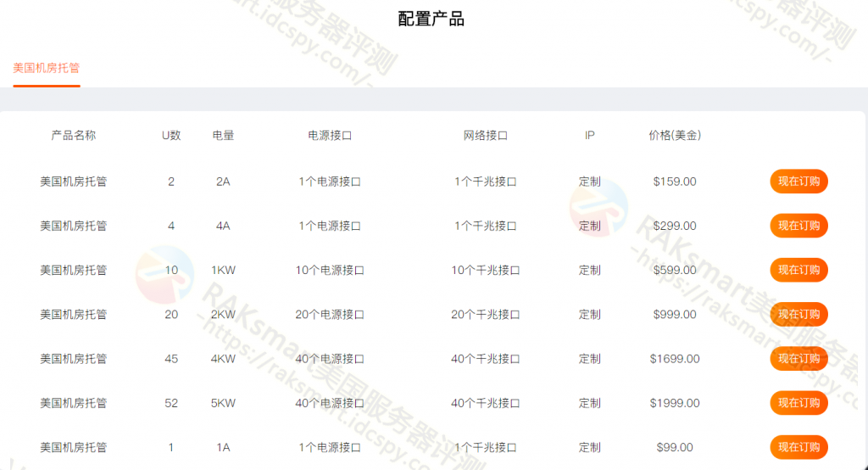Viewport: 868px width, 470px height.
Task: Open the 美国机房托管 tab
Action: 47,68
